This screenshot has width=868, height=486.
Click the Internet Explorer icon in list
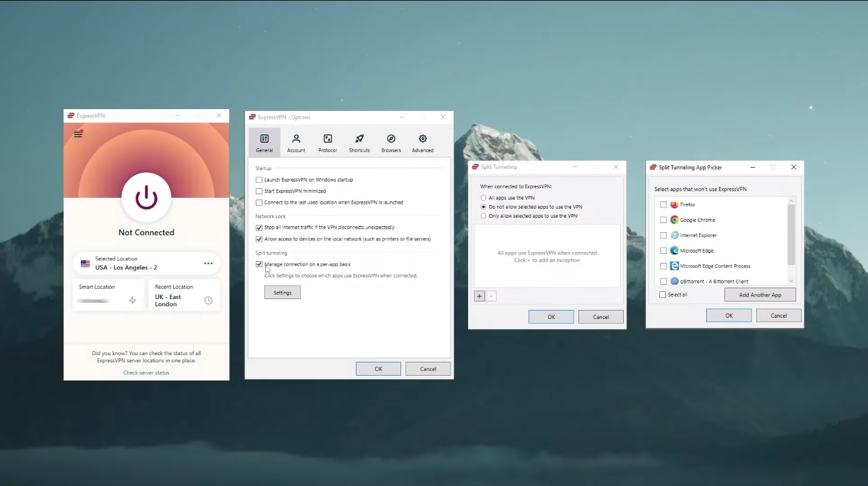point(674,235)
